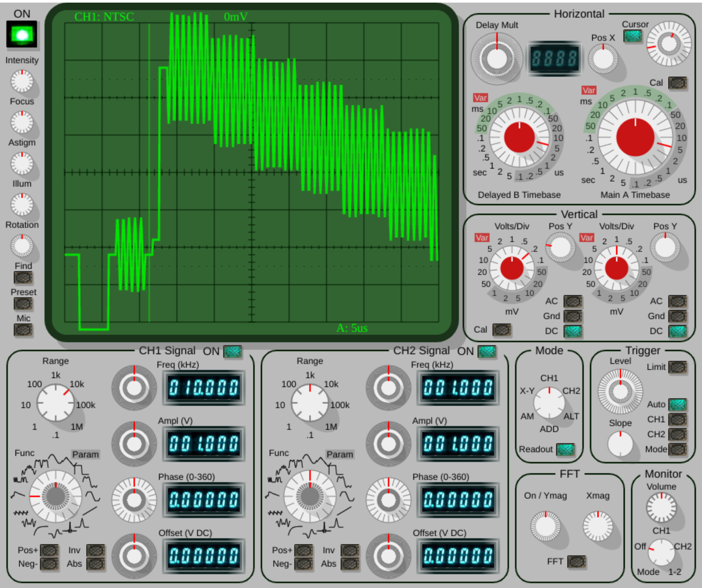The image size is (702, 588).
Task: Click the Cursor position knob
Action: [x=669, y=44]
